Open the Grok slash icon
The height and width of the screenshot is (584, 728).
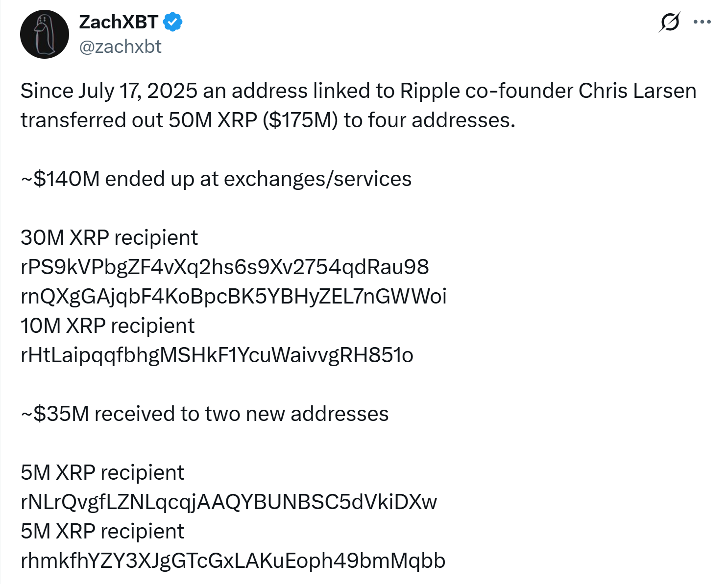point(670,22)
